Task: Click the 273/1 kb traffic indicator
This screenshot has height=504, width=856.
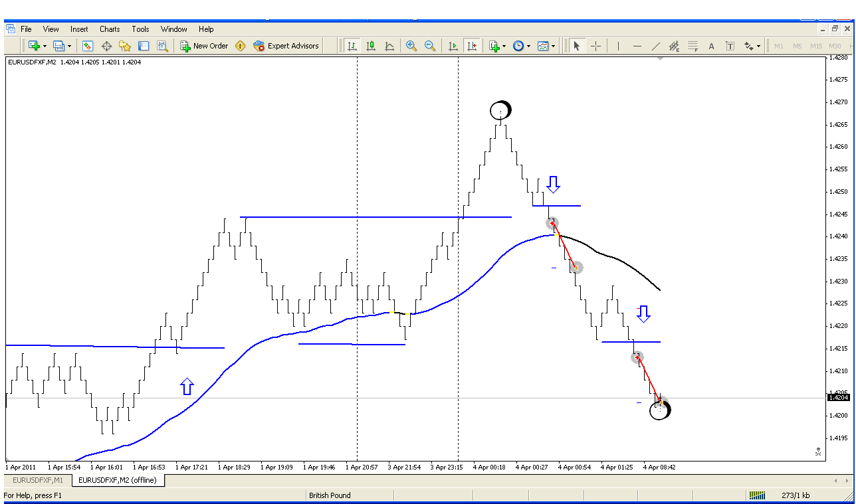Action: pyautogui.click(x=794, y=495)
